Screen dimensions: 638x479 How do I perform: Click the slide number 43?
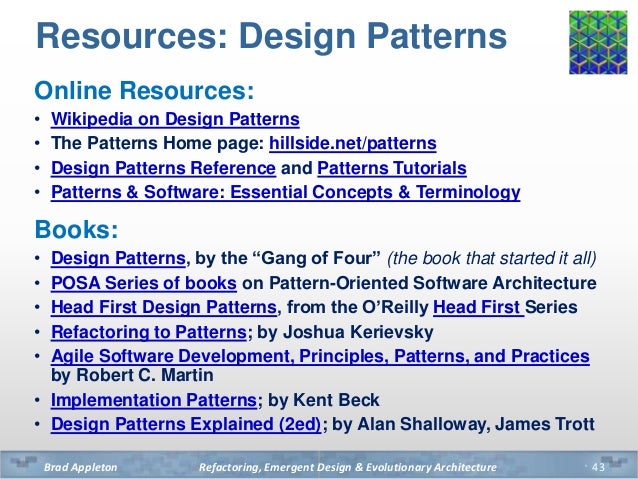[598, 467]
